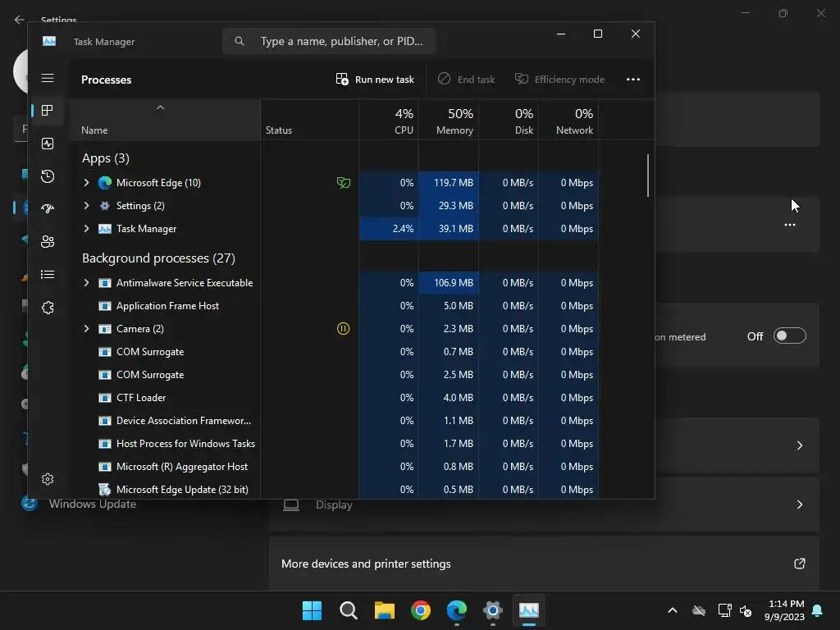This screenshot has width=840, height=630.
Task: Click the OneDrive cloud tray icon
Action: point(699,610)
